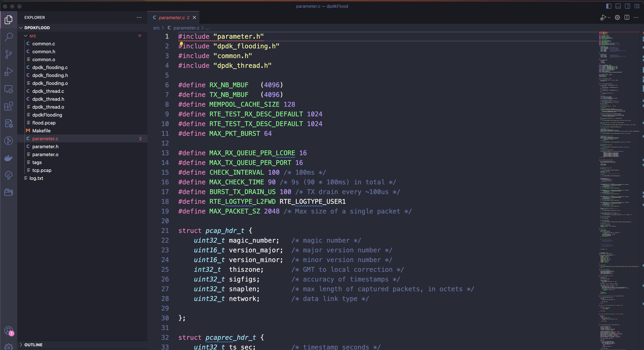Screen dimensions: 644x350
Task: Open dpdk_thread.h file
Action: coord(82,99)
